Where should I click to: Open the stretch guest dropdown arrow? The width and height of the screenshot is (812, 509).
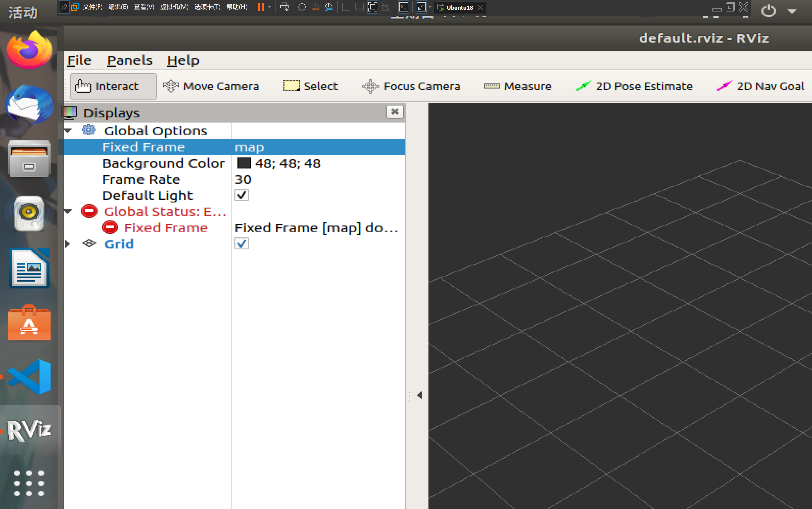[430, 7]
